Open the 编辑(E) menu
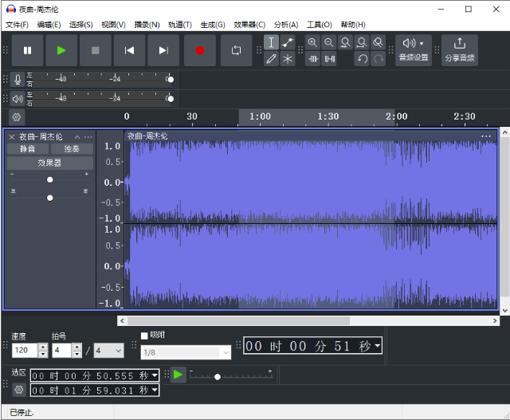The image size is (510, 420). pos(49,25)
